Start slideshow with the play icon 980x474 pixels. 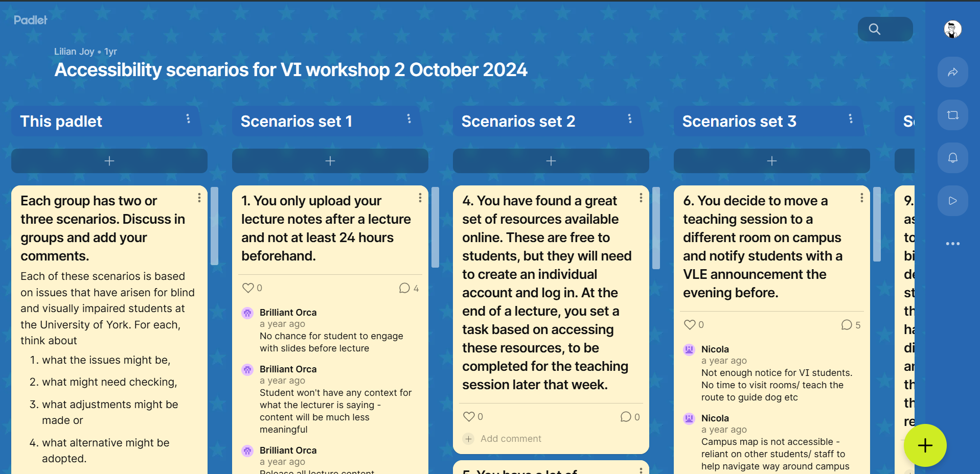tap(952, 201)
